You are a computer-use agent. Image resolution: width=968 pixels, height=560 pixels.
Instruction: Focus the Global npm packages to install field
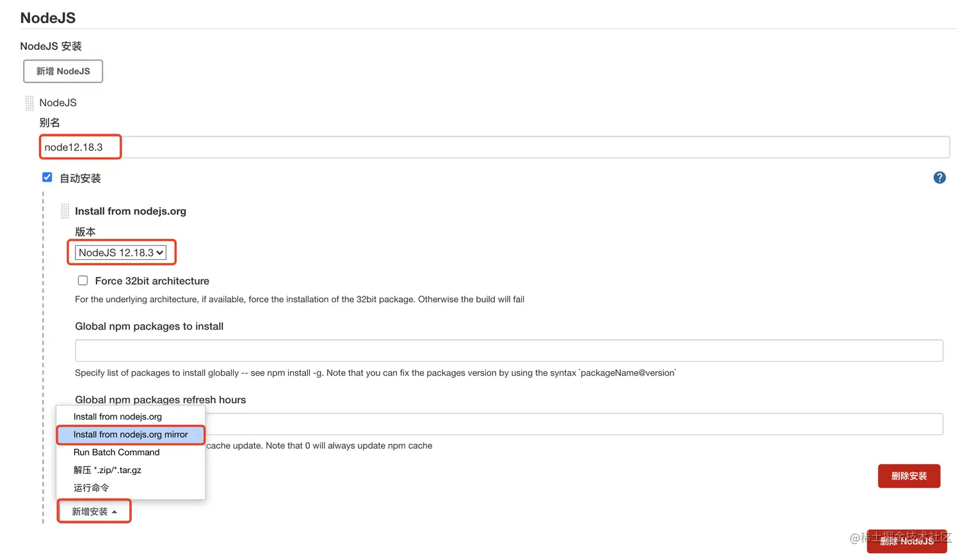(509, 351)
